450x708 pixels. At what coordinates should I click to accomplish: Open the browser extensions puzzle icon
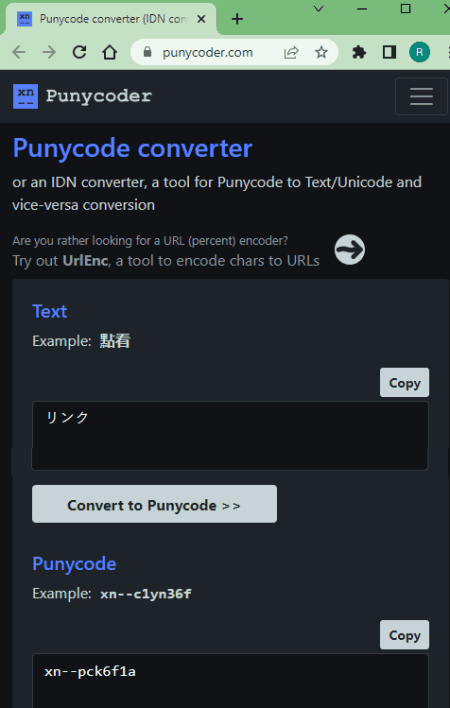(x=359, y=52)
